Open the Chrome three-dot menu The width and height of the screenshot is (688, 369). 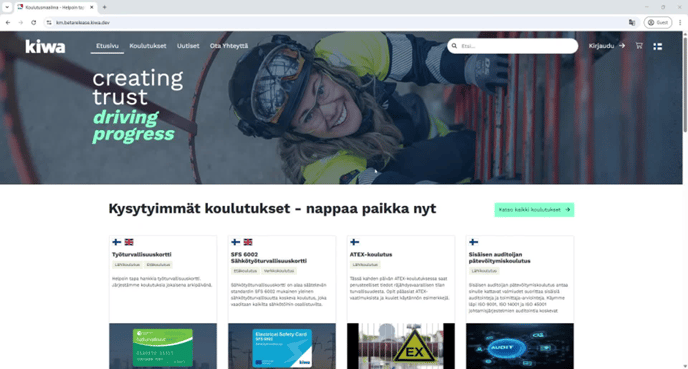[x=680, y=22]
